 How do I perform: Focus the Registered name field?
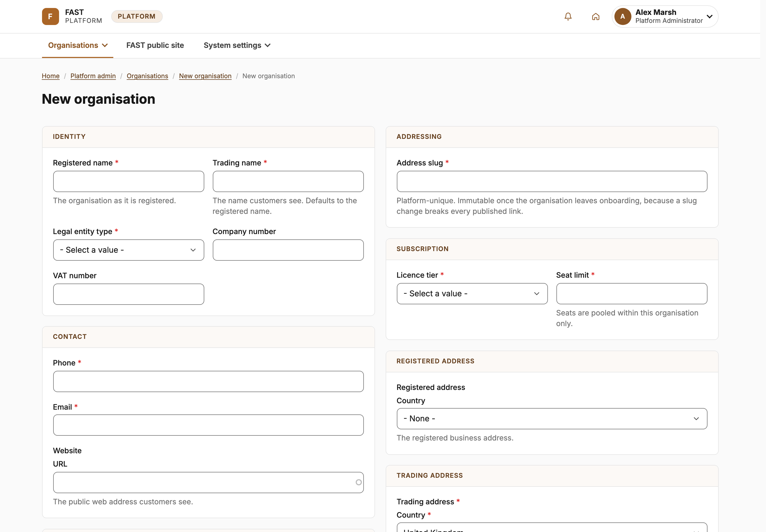(x=129, y=181)
